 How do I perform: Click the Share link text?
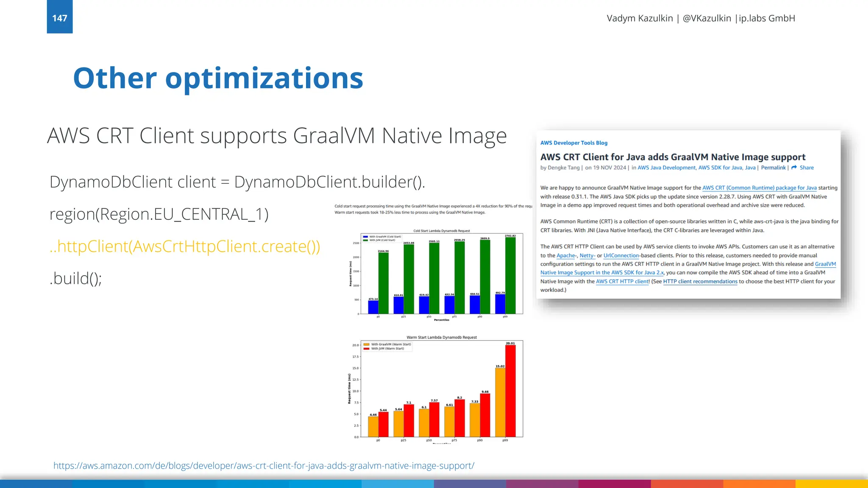click(x=807, y=168)
